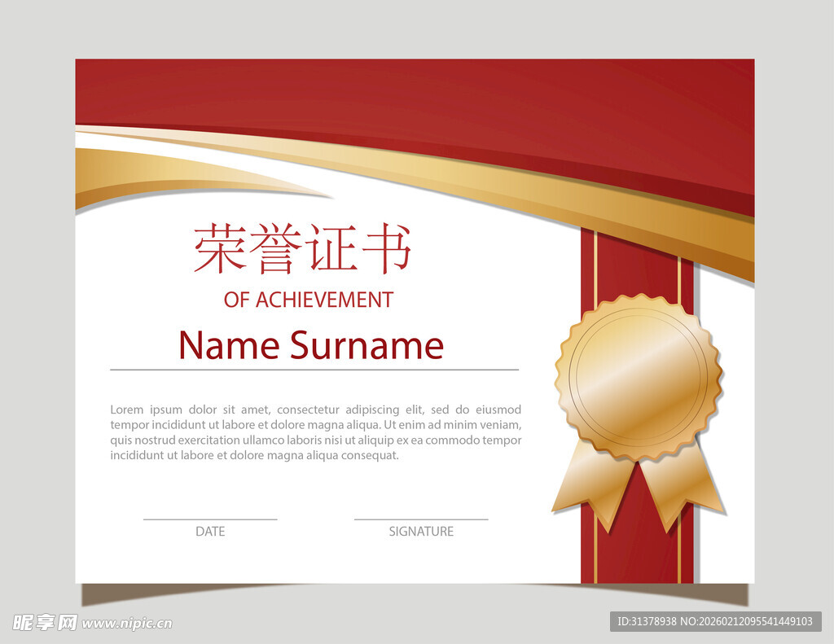Click the ID and NO watermark text
The image size is (834, 644).
pyautogui.click(x=715, y=621)
